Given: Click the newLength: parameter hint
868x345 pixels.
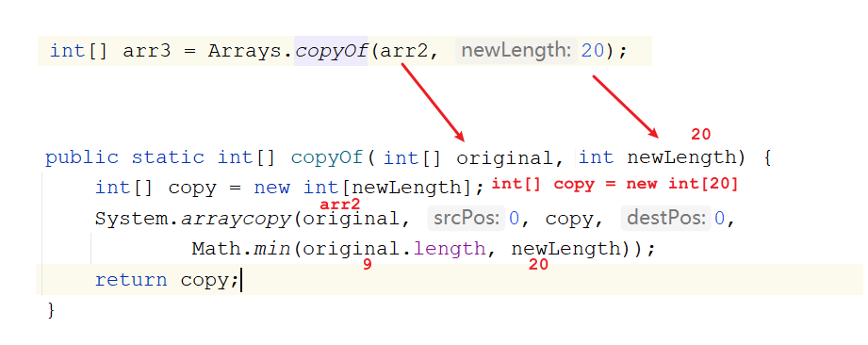Looking at the screenshot, I should tap(516, 51).
